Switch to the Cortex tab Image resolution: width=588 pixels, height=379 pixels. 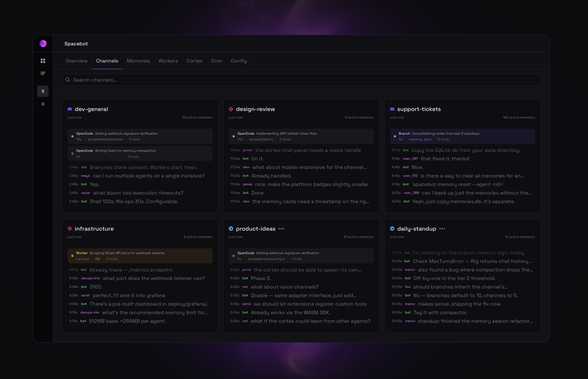[x=194, y=61]
